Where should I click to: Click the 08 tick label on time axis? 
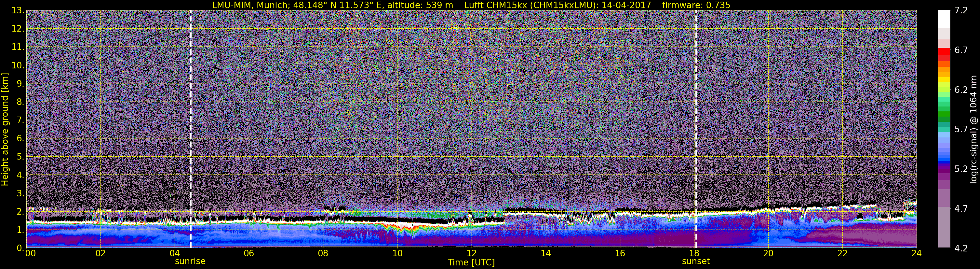pos(323,253)
